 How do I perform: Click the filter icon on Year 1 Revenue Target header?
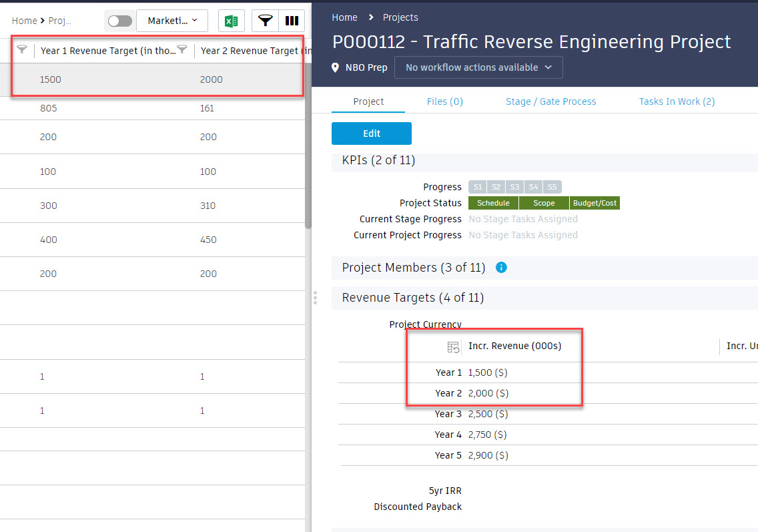click(182, 50)
